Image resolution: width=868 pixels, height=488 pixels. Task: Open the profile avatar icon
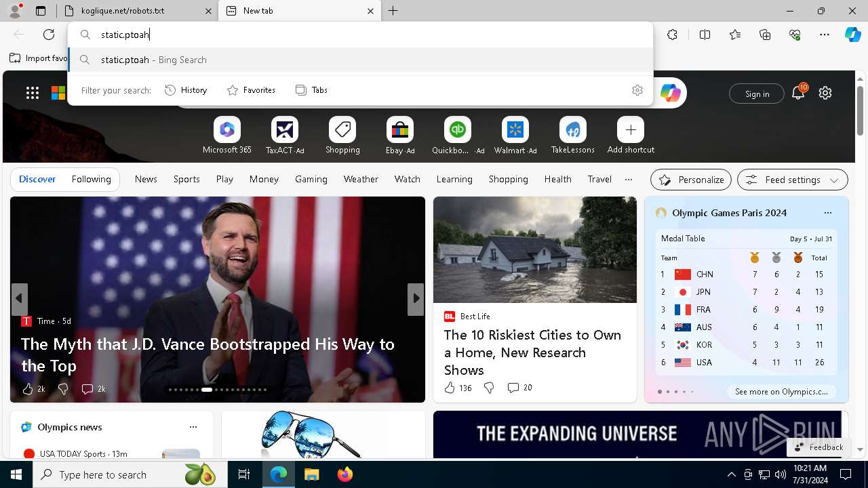click(14, 11)
